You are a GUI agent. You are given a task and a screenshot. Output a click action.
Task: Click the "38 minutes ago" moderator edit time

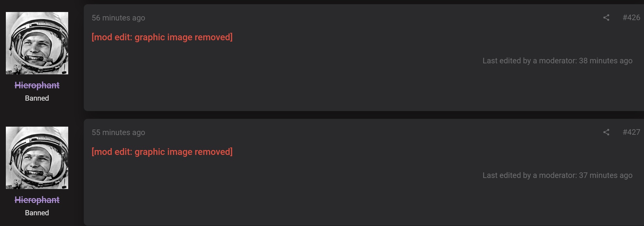[x=606, y=61]
